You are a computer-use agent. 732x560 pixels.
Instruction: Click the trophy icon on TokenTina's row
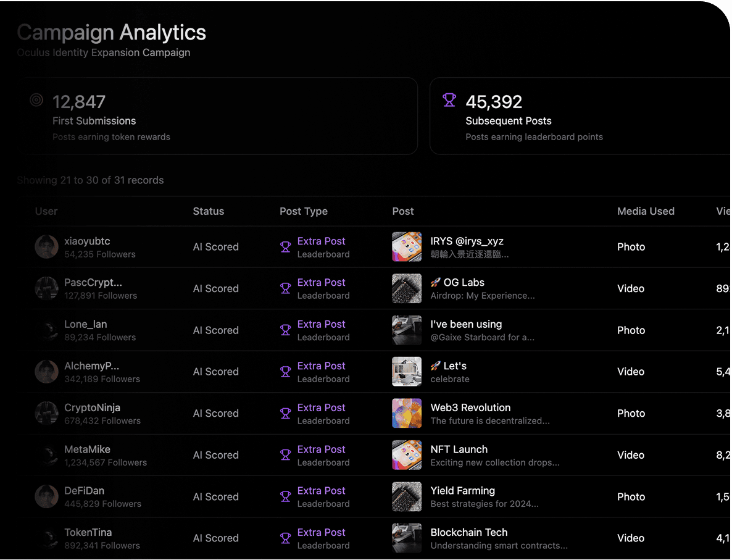pos(285,538)
